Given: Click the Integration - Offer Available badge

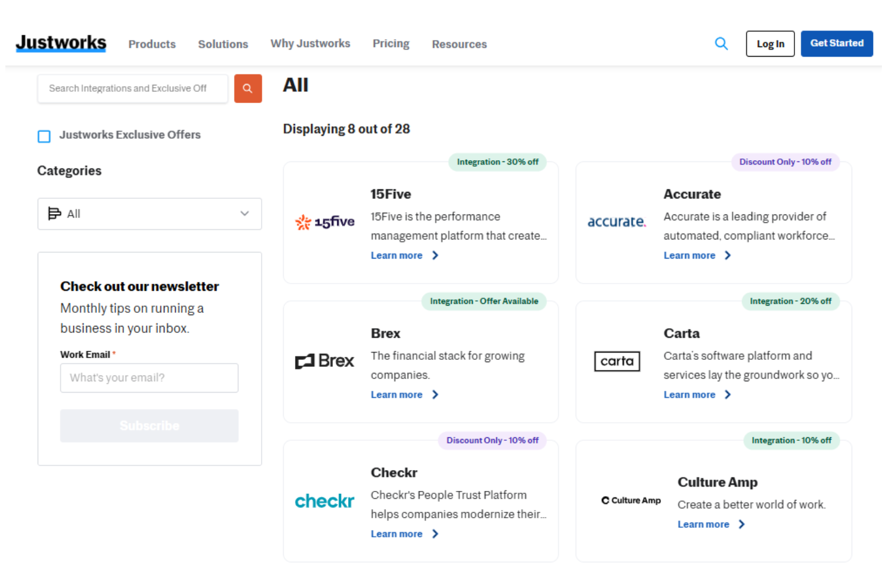Looking at the screenshot, I should (x=484, y=301).
